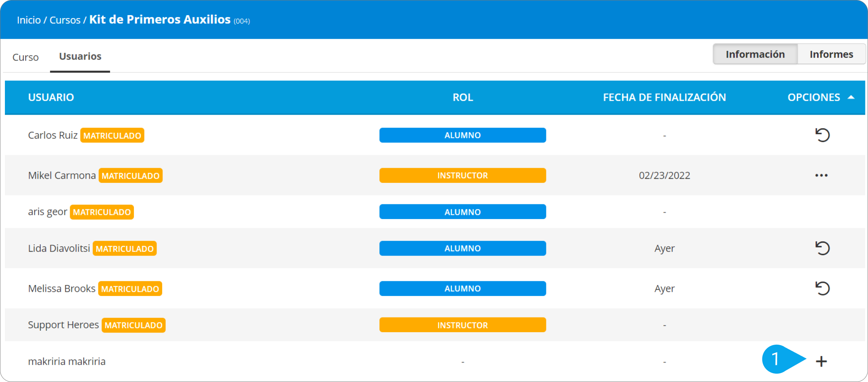868x382 pixels.
Task: Click Mikel Carmona INSTRUCTOR role badge
Action: point(462,175)
